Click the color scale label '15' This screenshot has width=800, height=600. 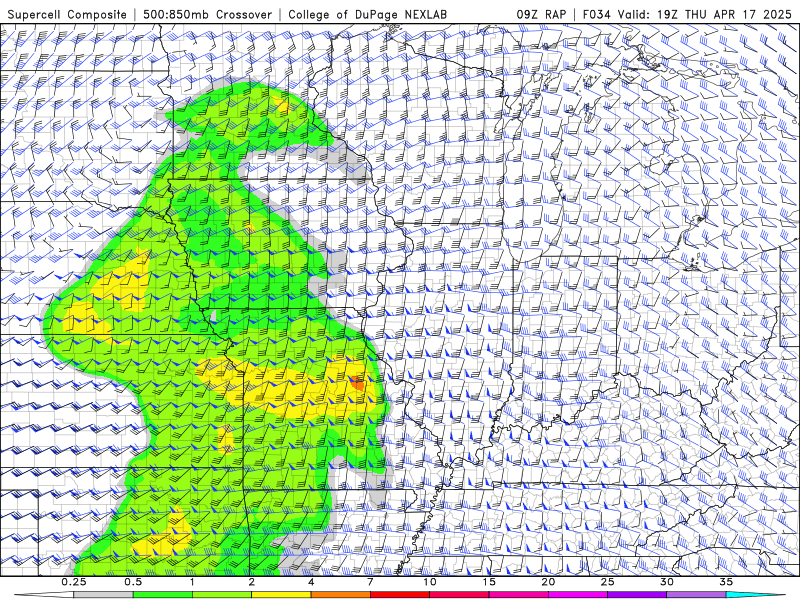tap(489, 582)
